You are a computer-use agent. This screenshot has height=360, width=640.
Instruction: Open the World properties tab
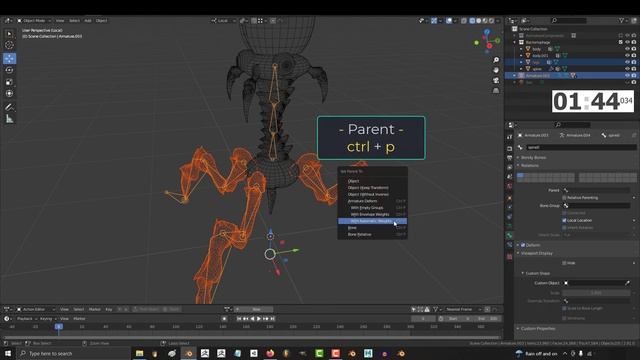click(509, 187)
